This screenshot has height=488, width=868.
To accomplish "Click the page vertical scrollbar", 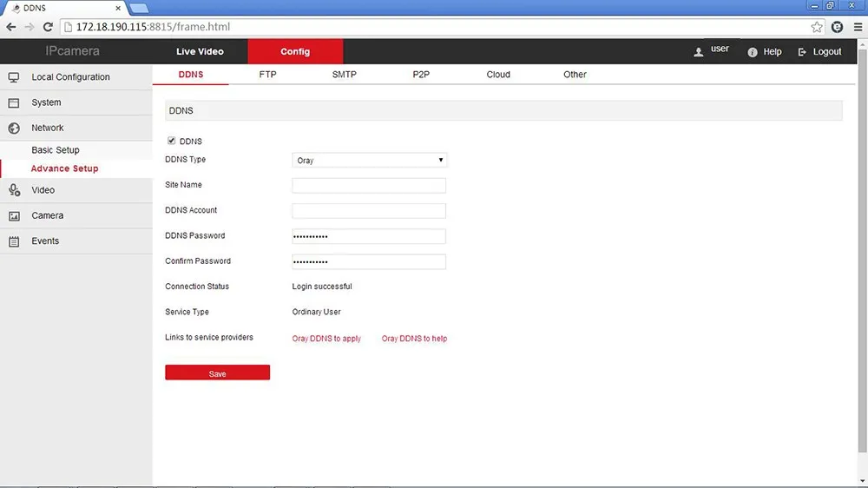I will 863,249.
